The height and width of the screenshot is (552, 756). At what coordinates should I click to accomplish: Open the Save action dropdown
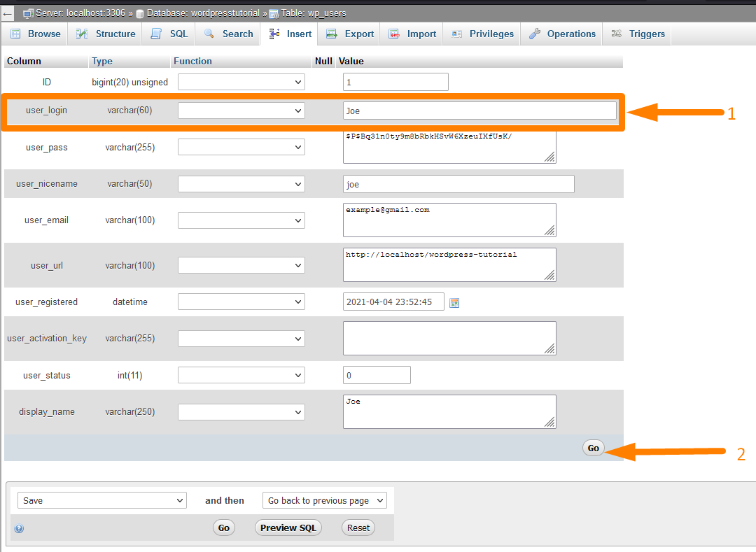(x=101, y=500)
